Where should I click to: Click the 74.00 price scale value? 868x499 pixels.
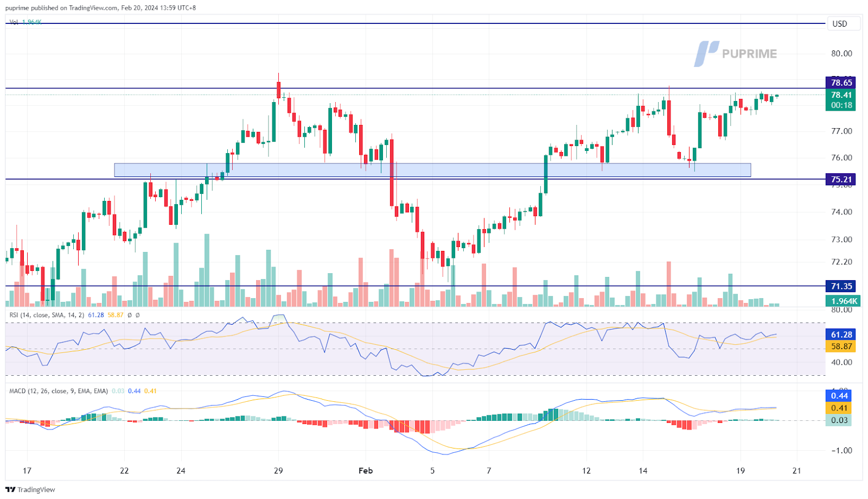pyautogui.click(x=841, y=212)
